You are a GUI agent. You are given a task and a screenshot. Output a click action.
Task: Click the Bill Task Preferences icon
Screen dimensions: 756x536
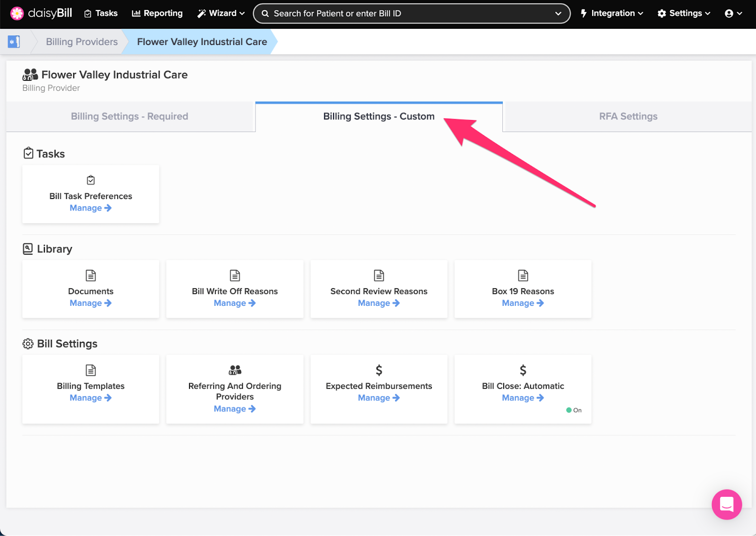point(91,180)
